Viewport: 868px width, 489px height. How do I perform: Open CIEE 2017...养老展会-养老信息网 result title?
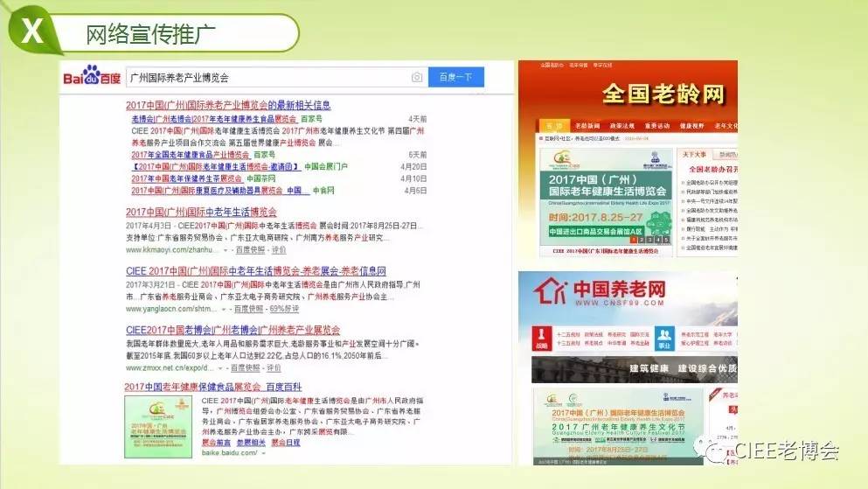click(256, 271)
